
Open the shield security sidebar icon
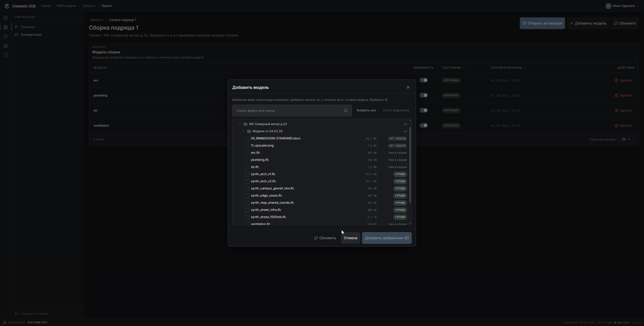[6, 37]
